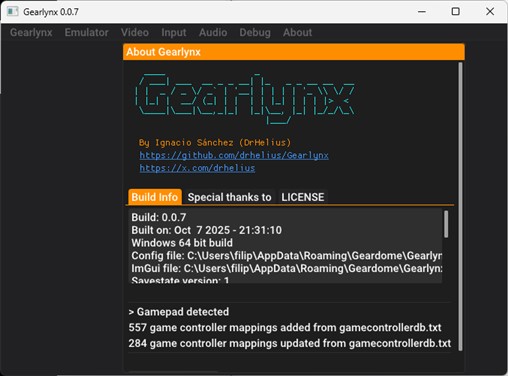The height and width of the screenshot is (376, 508).
Task: Click the '284 game controller mappings updated' line
Action: (x=290, y=343)
